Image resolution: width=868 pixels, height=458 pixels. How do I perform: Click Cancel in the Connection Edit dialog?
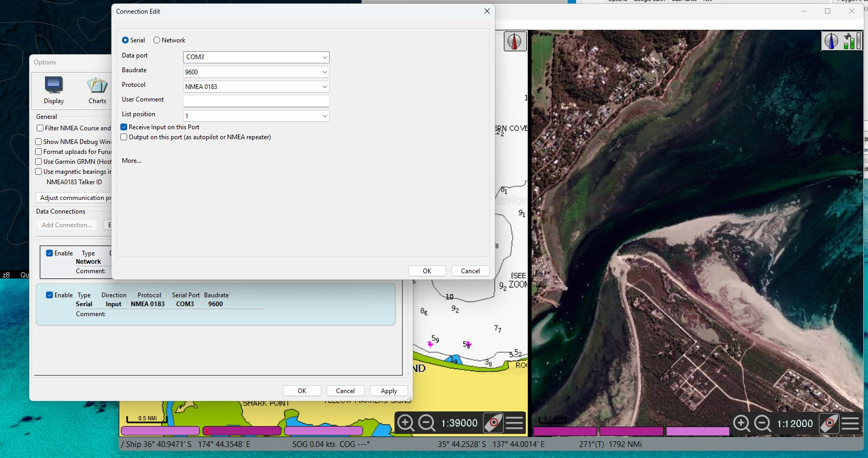pyautogui.click(x=470, y=271)
